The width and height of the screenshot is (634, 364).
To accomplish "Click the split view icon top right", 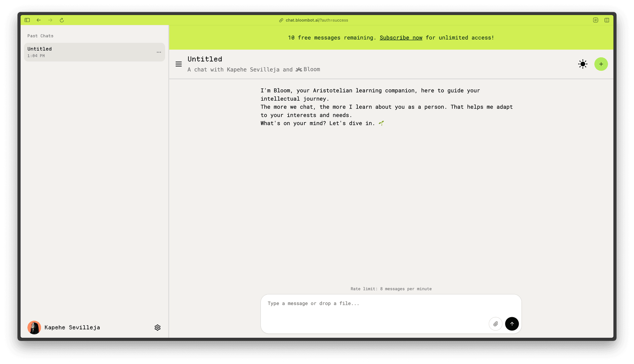I will coord(607,20).
